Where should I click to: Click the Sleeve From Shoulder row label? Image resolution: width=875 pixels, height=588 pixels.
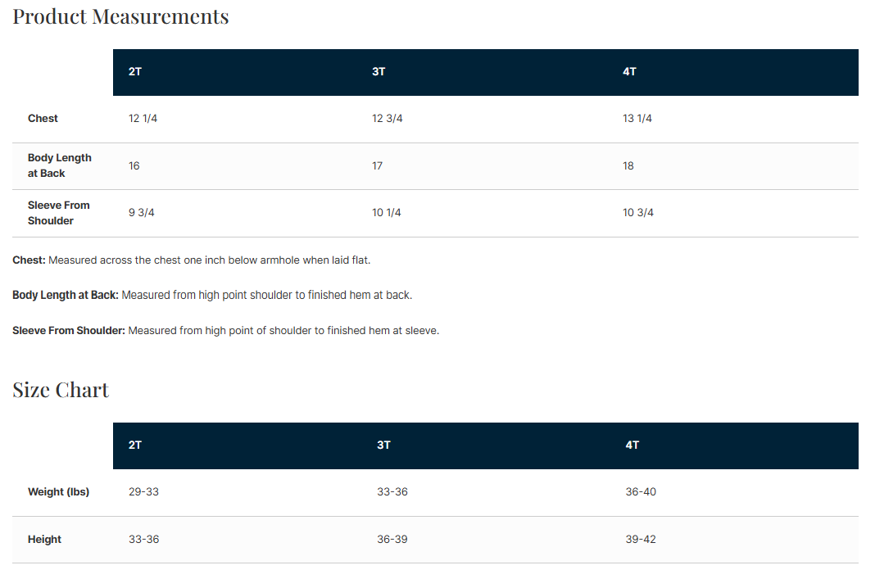[58, 213]
